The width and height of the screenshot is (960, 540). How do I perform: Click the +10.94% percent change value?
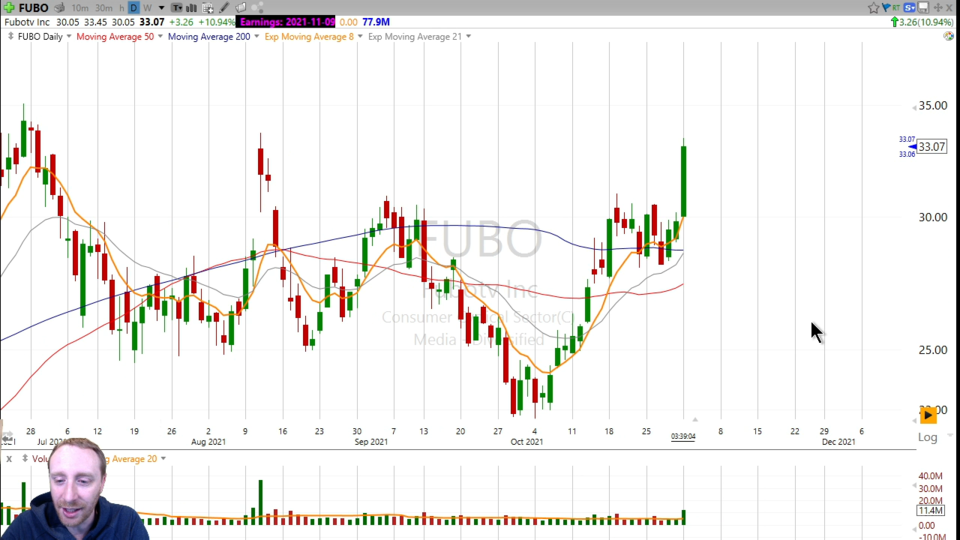216,22
